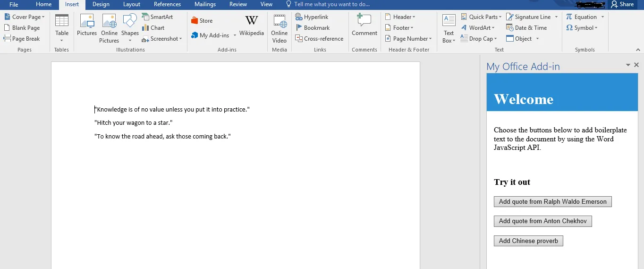Click the Welcome heading in the add-in
Screen dimensions: 644x269
pos(524,99)
